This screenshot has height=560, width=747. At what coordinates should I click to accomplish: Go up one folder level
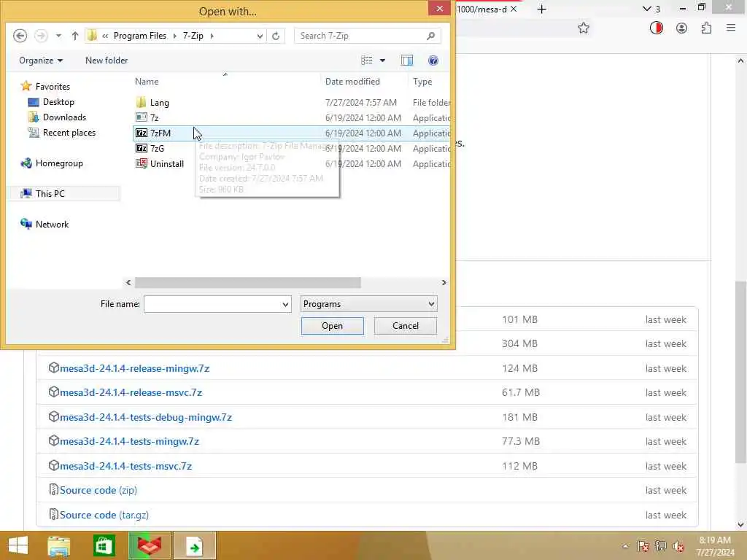coord(75,36)
